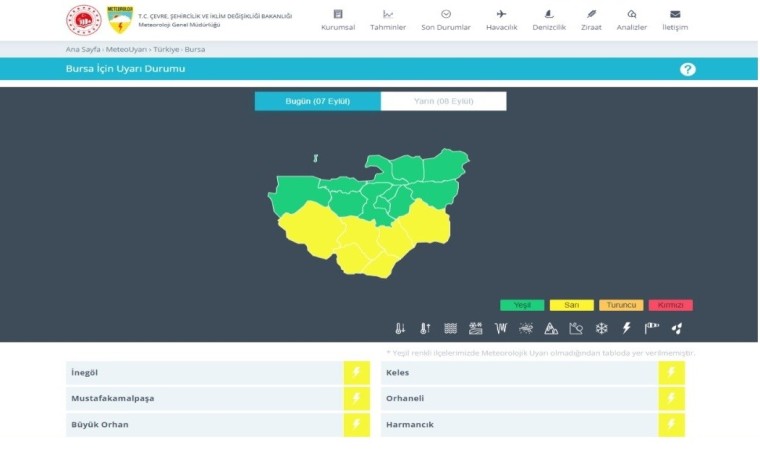Click the Keles lightning warning icon
760x450 pixels.
tap(671, 373)
